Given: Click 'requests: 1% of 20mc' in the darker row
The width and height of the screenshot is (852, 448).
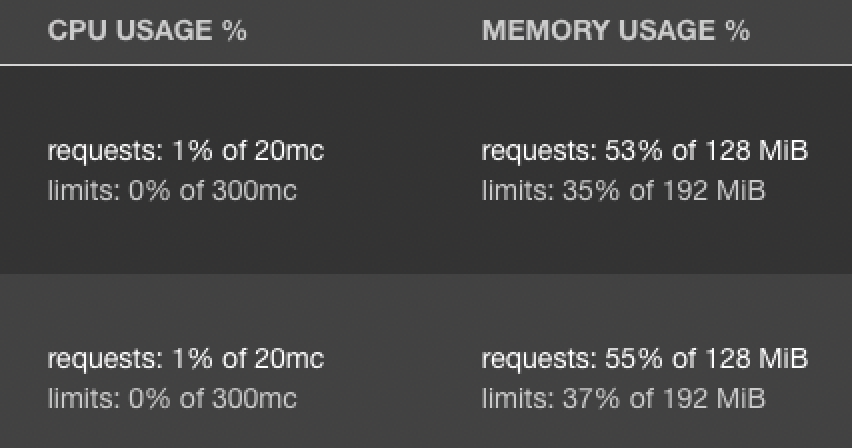Looking at the screenshot, I should pyautogui.click(x=186, y=152).
